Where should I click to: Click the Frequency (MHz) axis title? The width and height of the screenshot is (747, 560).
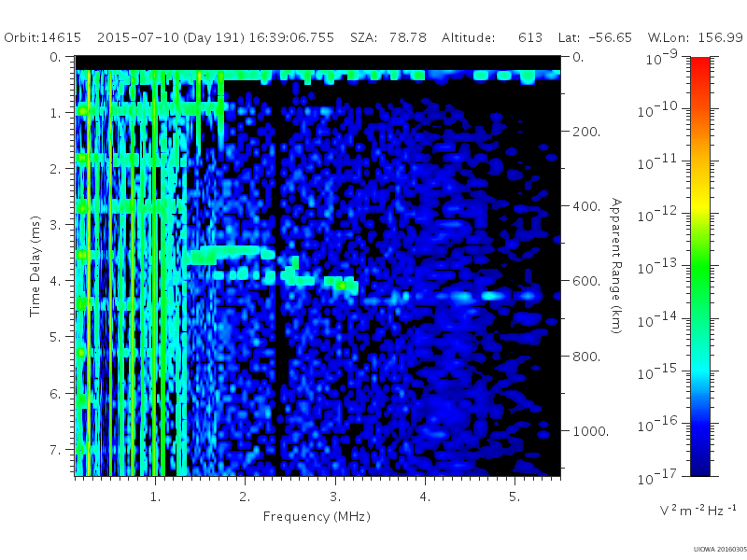click(x=317, y=517)
